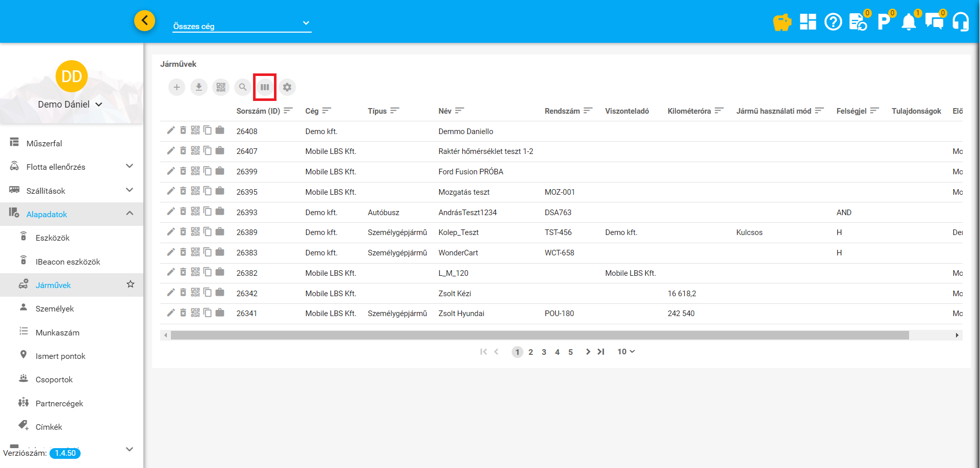This screenshot has height=468, width=980.
Task: Open the column chooser icon
Action: pyautogui.click(x=265, y=87)
